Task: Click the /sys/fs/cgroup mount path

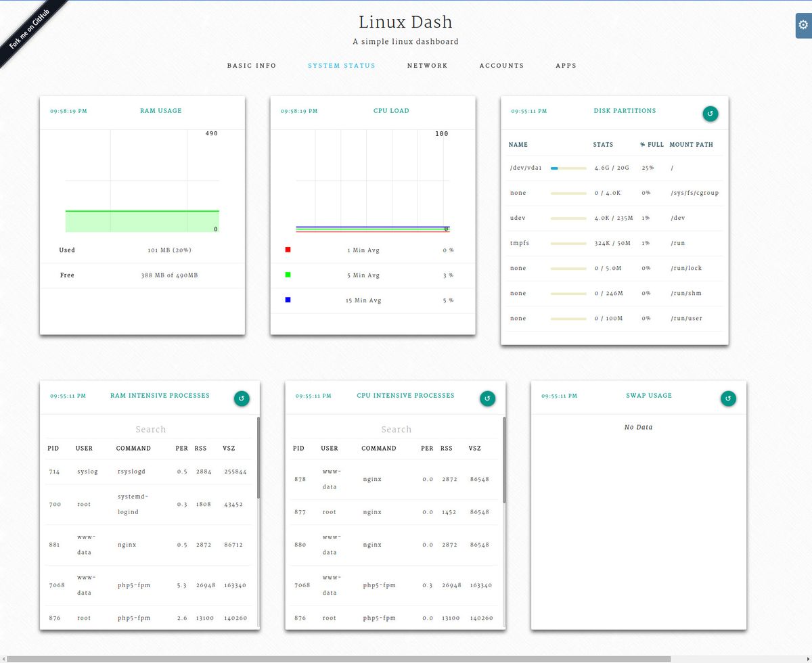Action: point(694,193)
